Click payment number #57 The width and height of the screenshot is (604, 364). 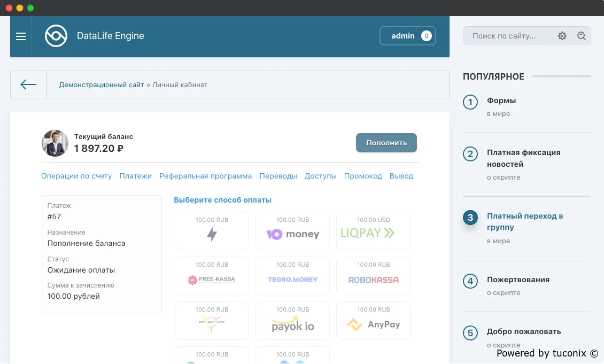pyautogui.click(x=54, y=216)
